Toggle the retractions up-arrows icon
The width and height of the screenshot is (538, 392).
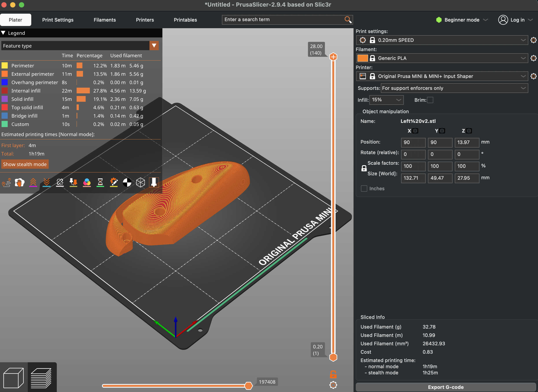coord(33,183)
